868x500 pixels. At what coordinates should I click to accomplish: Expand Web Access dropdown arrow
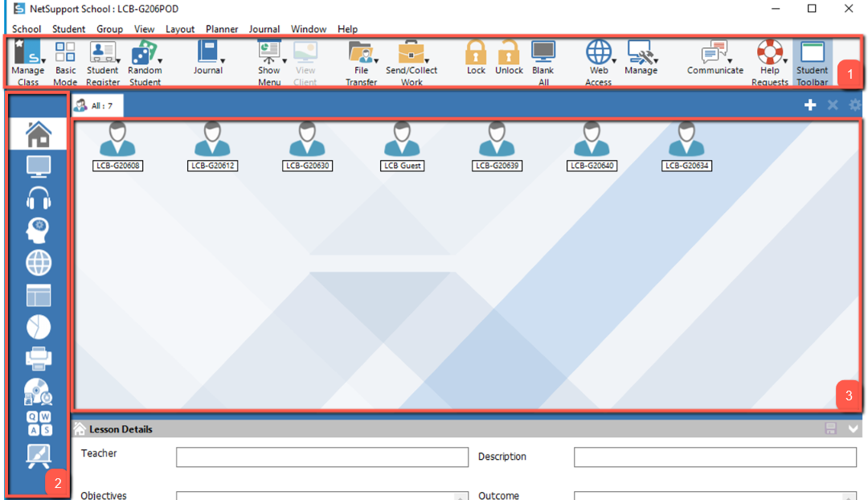pos(614,61)
